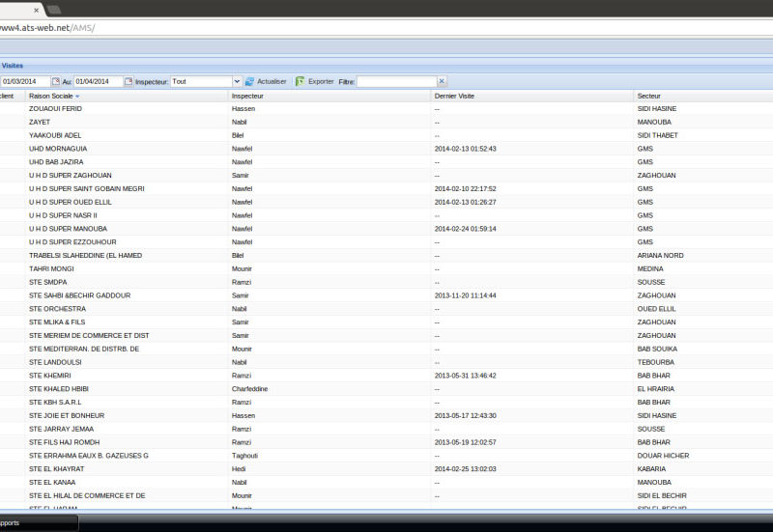Viewport: 773px width, 532px height.
Task: Select the ZOUAOUI FERID row
Action: [55, 109]
